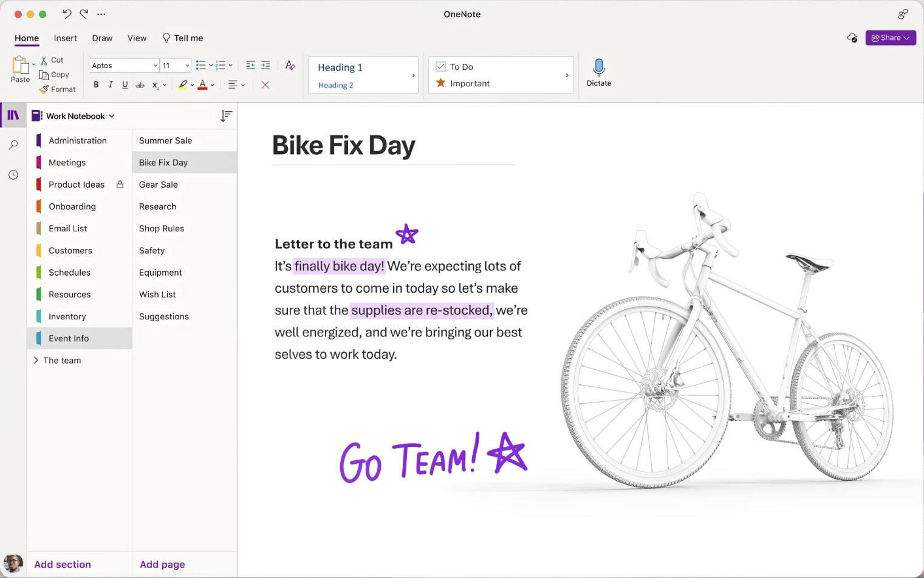Click the Format painter brush
This screenshot has height=578, width=924.
44,89
